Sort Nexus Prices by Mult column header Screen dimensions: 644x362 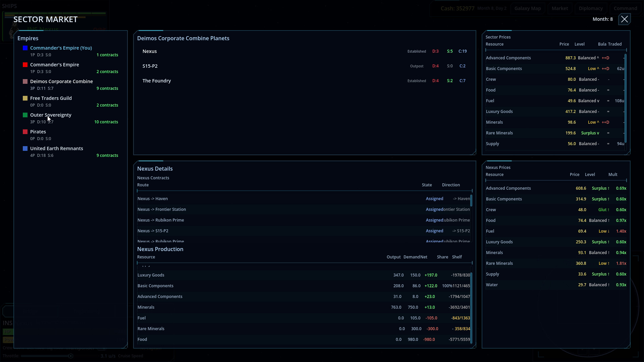[613, 175]
